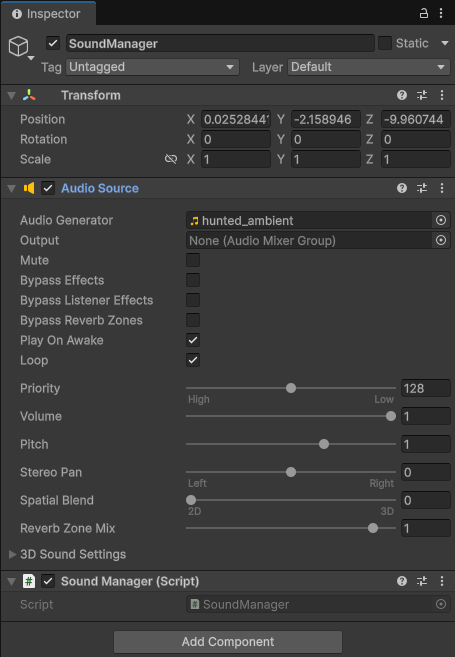Image resolution: width=455 pixels, height=657 pixels.
Task: Click Script field object picker circle
Action: [441, 604]
